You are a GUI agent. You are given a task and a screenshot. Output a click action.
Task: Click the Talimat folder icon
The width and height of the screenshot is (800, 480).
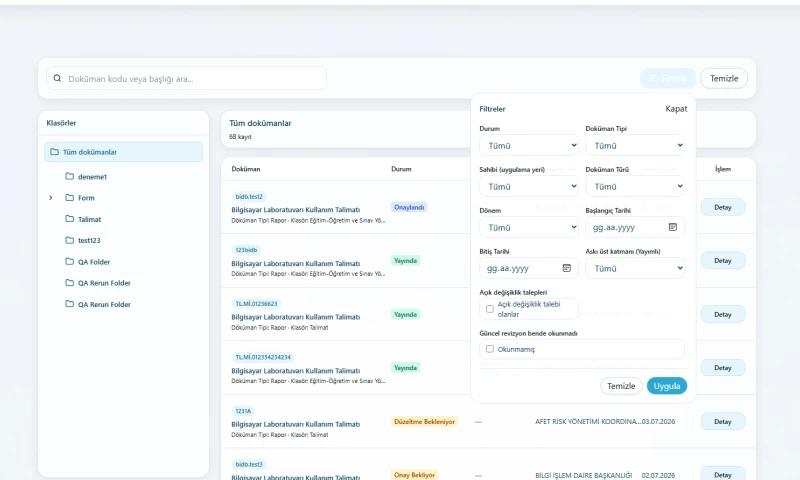point(69,219)
